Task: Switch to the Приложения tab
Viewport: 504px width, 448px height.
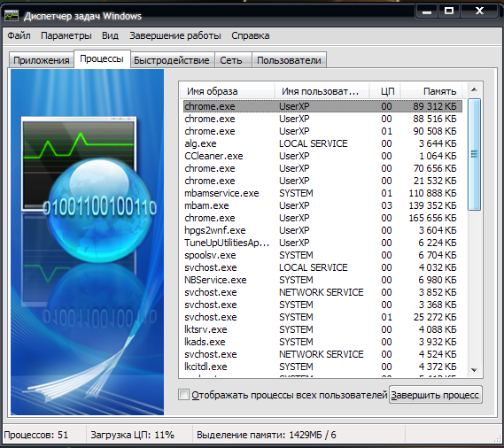Action: [x=42, y=60]
